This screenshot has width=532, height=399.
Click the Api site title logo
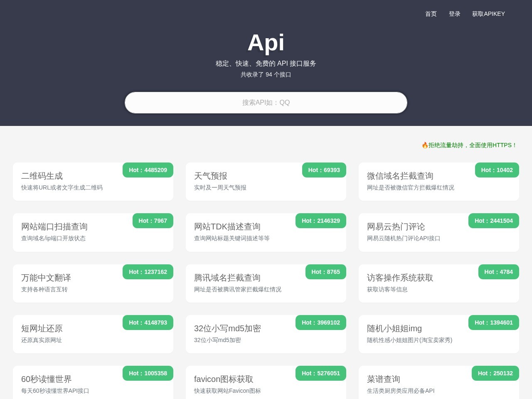click(266, 42)
